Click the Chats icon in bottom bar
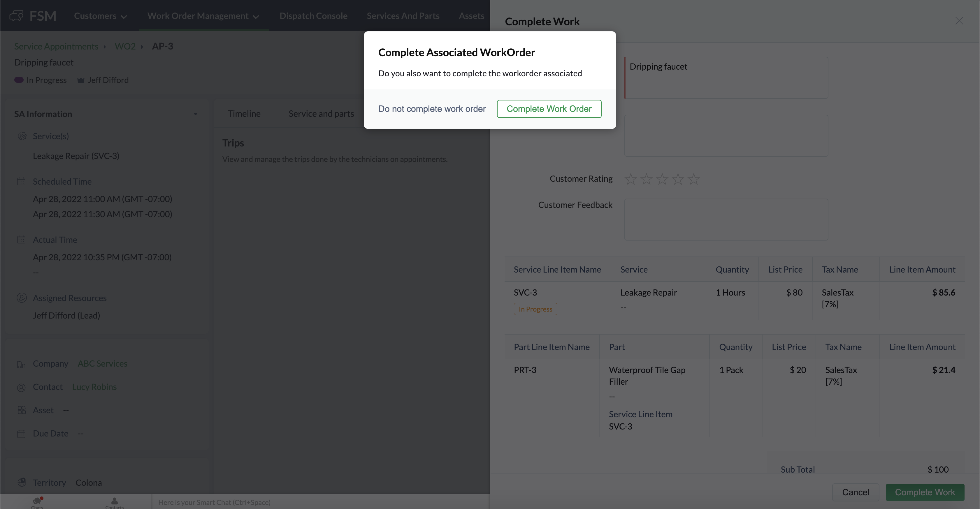This screenshot has height=509, width=980. (37, 501)
